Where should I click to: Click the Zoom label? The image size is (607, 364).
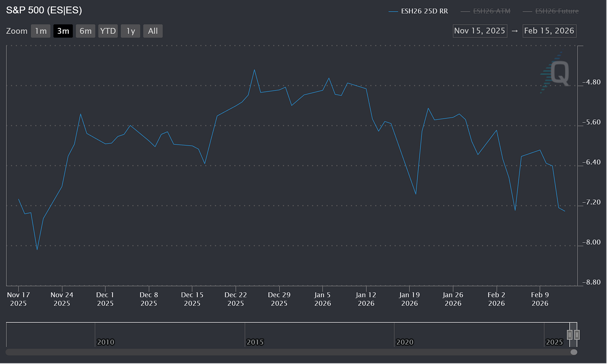(17, 31)
